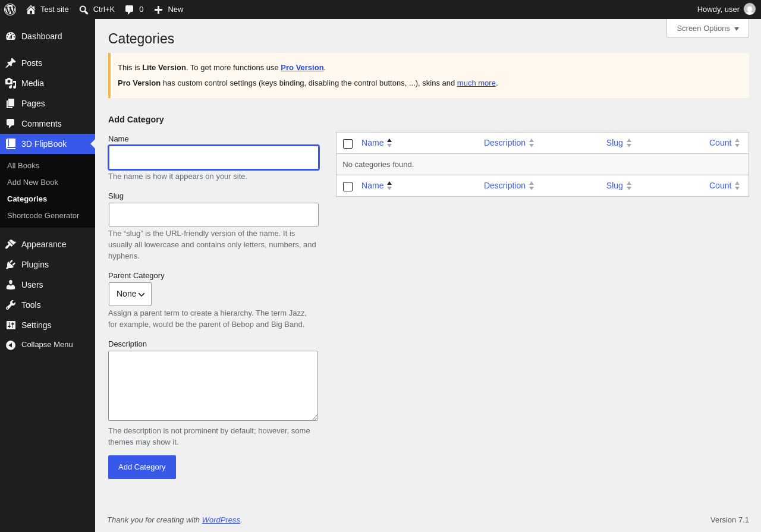761x532 pixels.
Task: Open the Test site link
Action: coord(55,10)
